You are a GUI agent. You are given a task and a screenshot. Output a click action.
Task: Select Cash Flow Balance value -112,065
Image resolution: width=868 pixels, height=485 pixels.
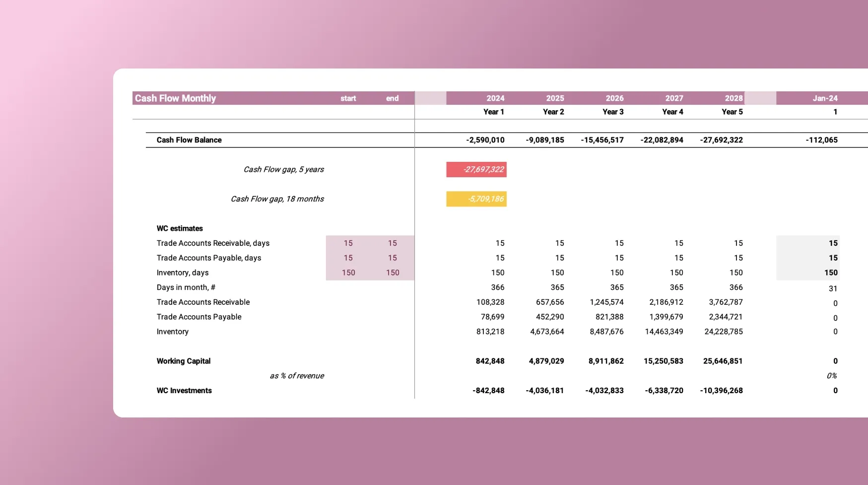[821, 140]
